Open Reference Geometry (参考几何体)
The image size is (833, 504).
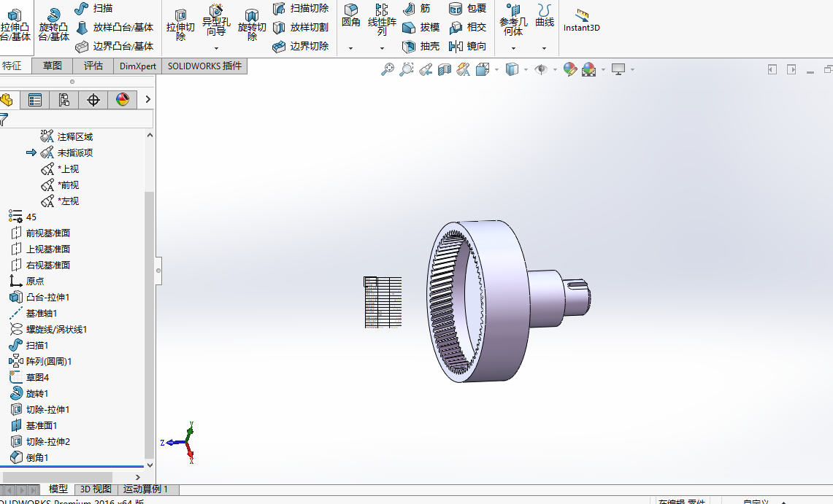(x=513, y=20)
